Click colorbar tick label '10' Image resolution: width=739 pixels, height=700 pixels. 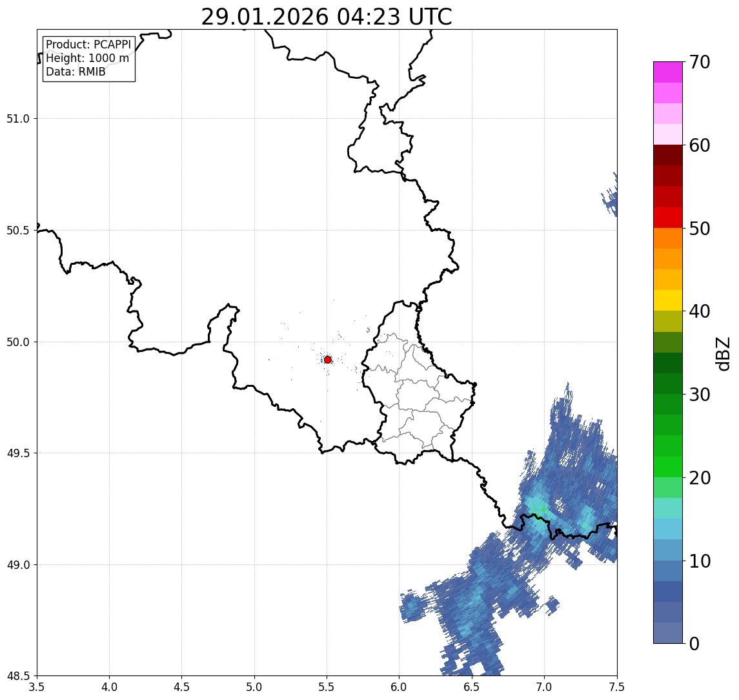point(700,561)
